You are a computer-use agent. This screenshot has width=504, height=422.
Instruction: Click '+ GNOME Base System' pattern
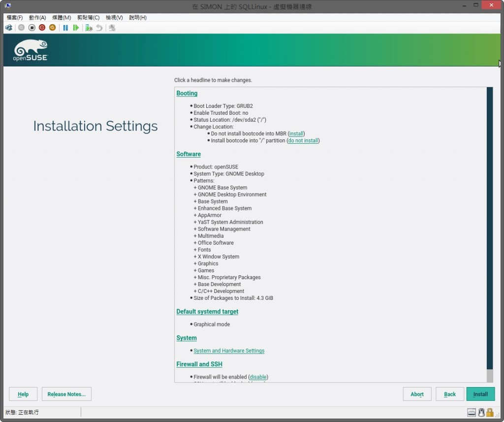click(220, 188)
